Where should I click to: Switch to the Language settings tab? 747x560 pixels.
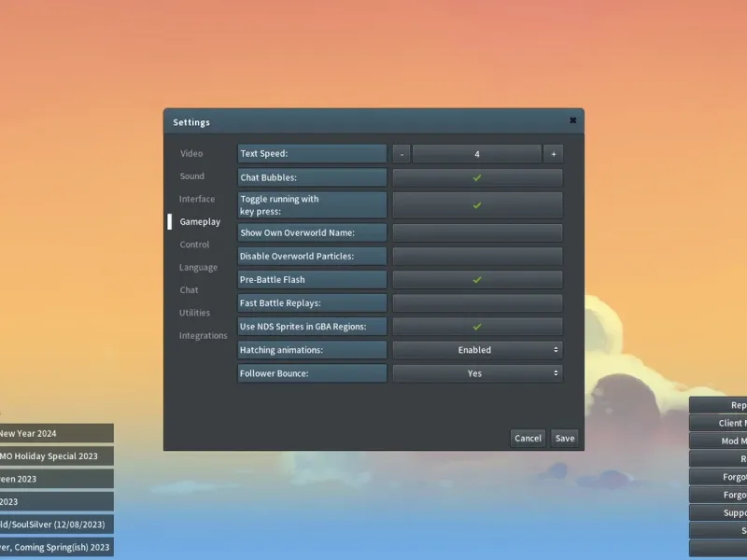point(198,267)
